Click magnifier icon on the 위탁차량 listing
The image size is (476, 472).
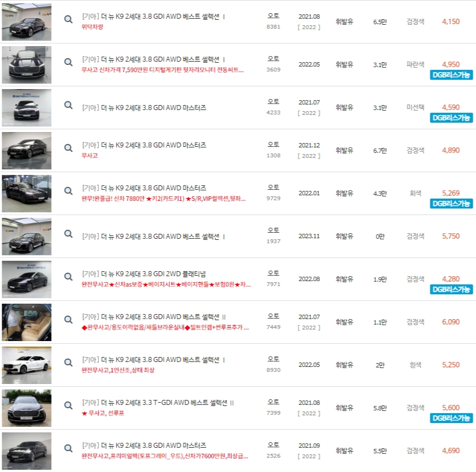point(68,19)
